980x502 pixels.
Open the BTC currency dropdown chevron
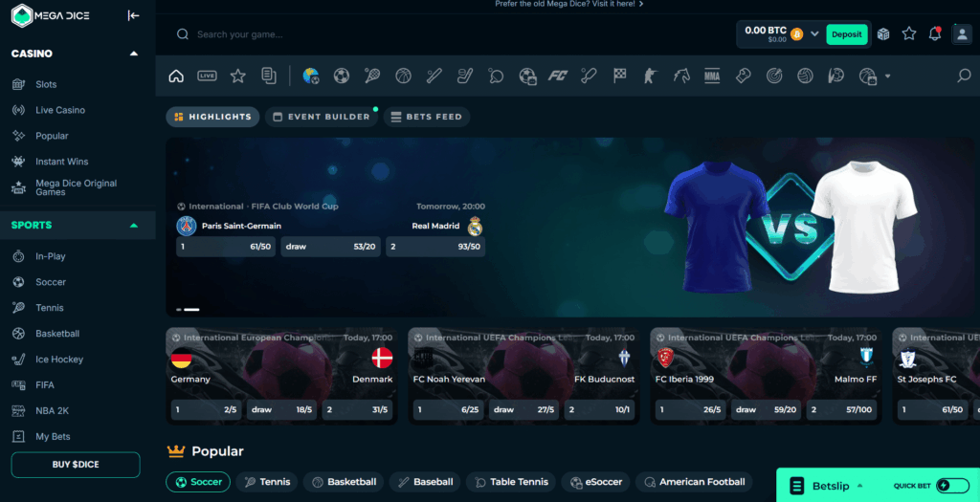[x=814, y=33]
